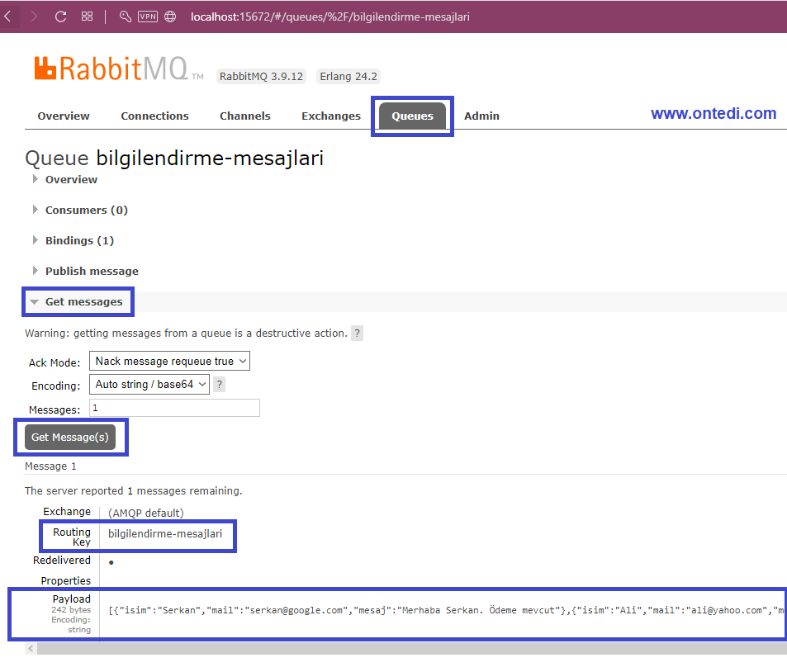Expand the queue Overview section
This screenshot has height=672, width=787.
(x=71, y=180)
